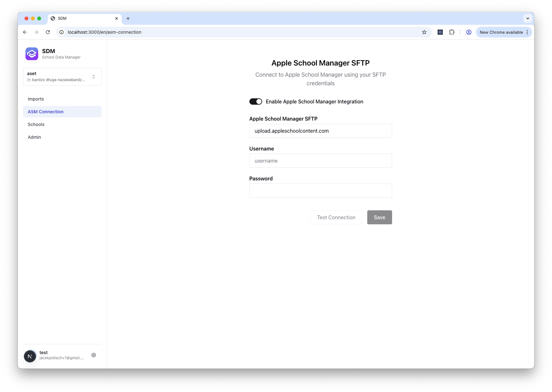This screenshot has height=392, width=552.
Task: Click the Connect to Apple School Manager description
Action: pos(320,79)
